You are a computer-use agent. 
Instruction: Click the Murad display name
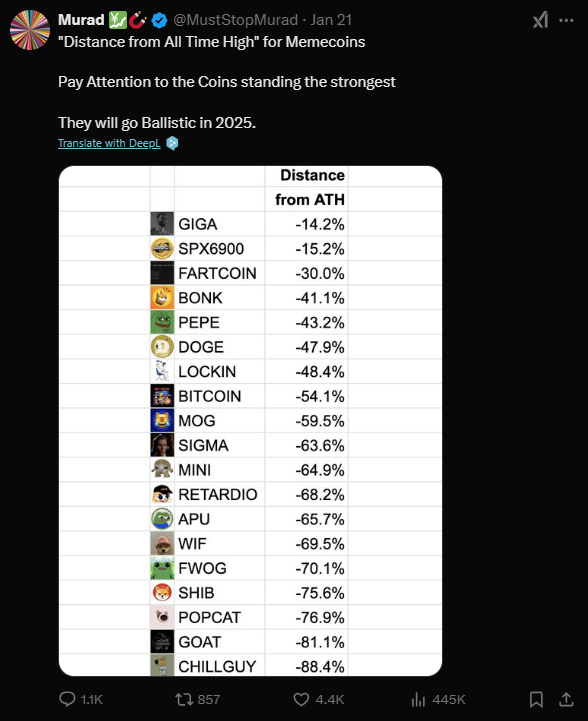81,20
